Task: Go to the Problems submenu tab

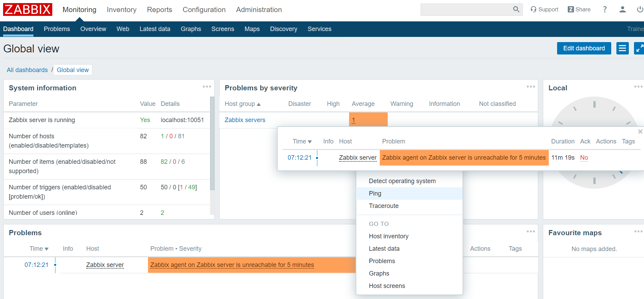Action: (x=57, y=29)
